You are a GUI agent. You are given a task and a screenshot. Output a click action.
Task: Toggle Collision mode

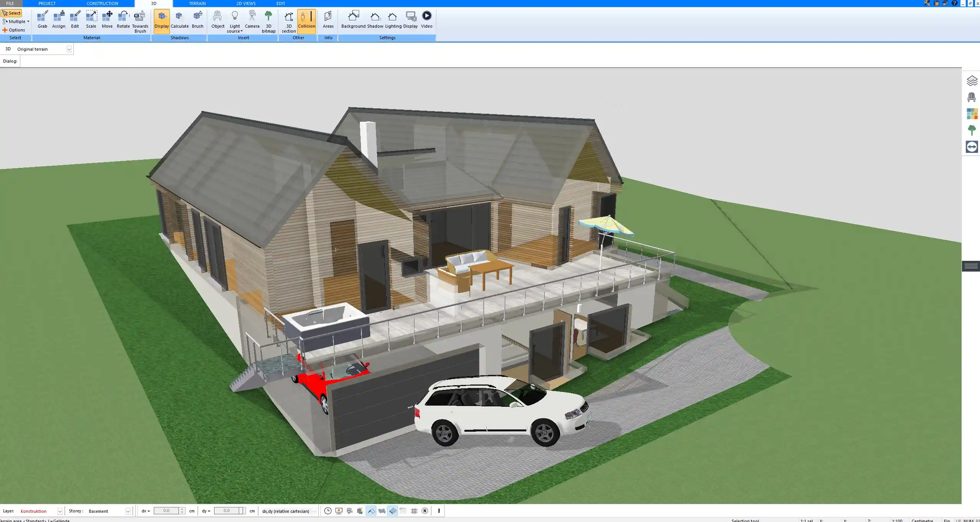click(306, 21)
